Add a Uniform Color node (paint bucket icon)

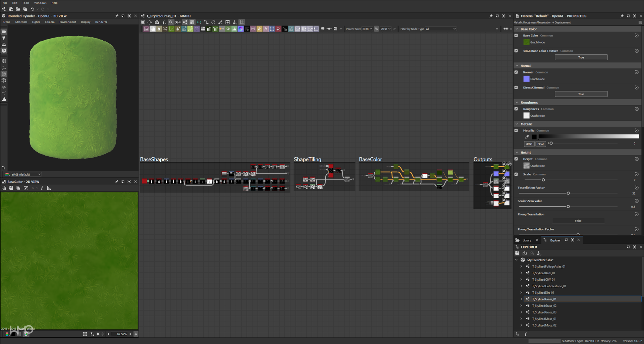pyautogui.click(x=278, y=29)
